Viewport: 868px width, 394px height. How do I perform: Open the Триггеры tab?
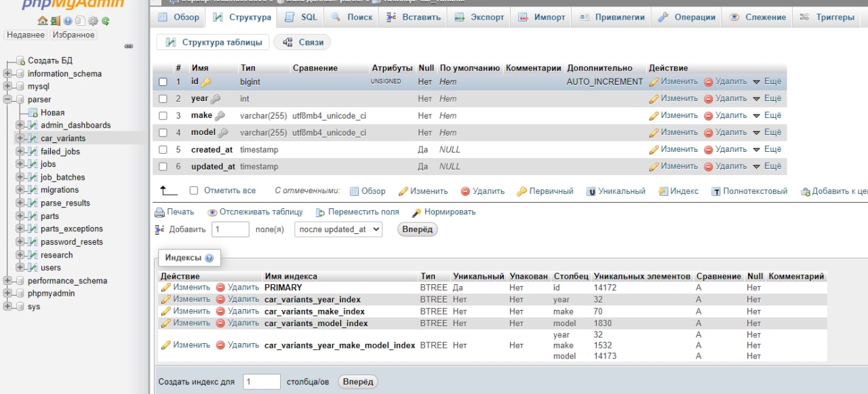[x=827, y=17]
